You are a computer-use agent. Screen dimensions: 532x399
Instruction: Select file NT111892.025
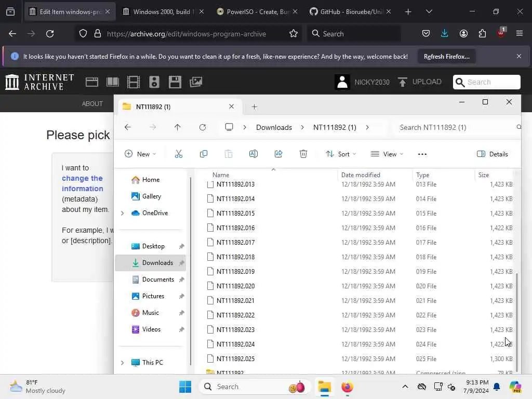pos(235,359)
